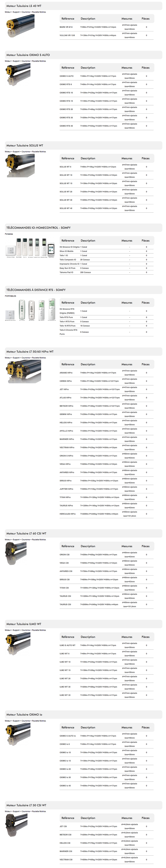Click the 'TÉLÉCOMMANDES À DISTANCE RTS - SOMFY' heading

click(x=36, y=290)
